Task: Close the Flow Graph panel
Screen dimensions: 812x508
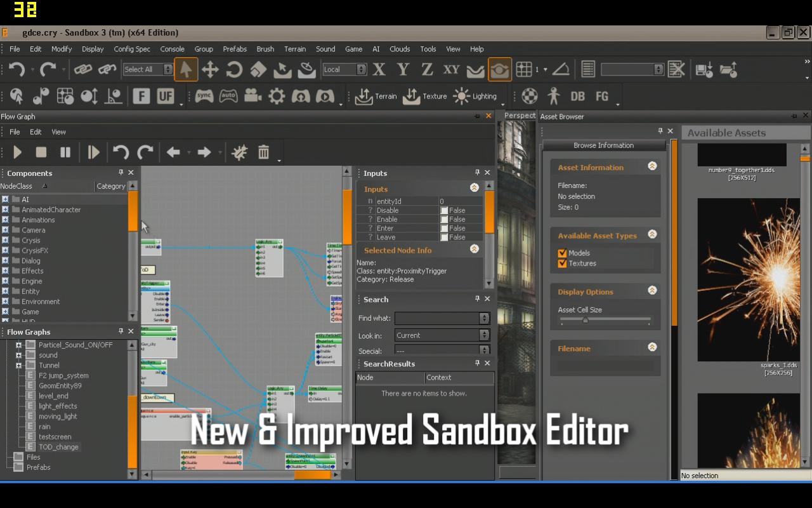Action: tap(488, 116)
